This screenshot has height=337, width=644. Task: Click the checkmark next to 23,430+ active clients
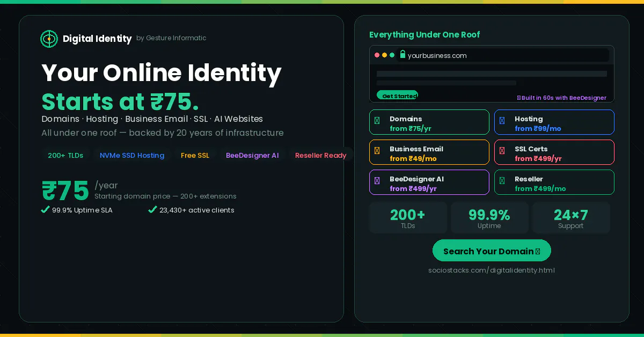pos(152,209)
